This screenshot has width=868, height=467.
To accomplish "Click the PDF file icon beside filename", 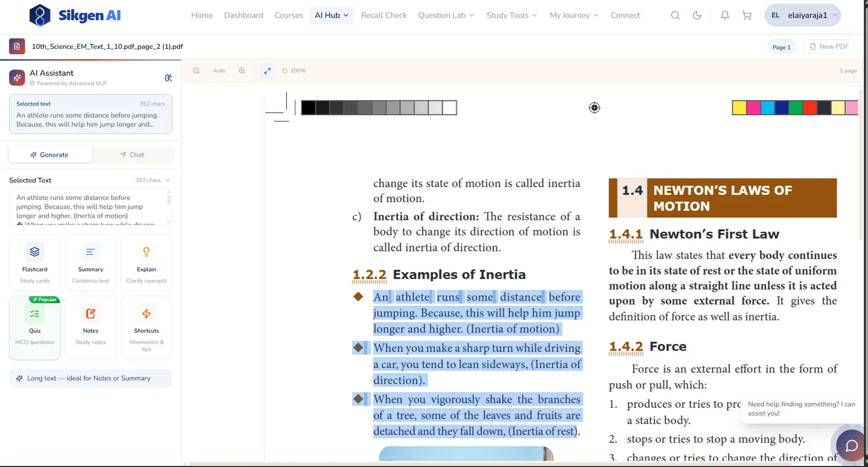I will tap(17, 46).
